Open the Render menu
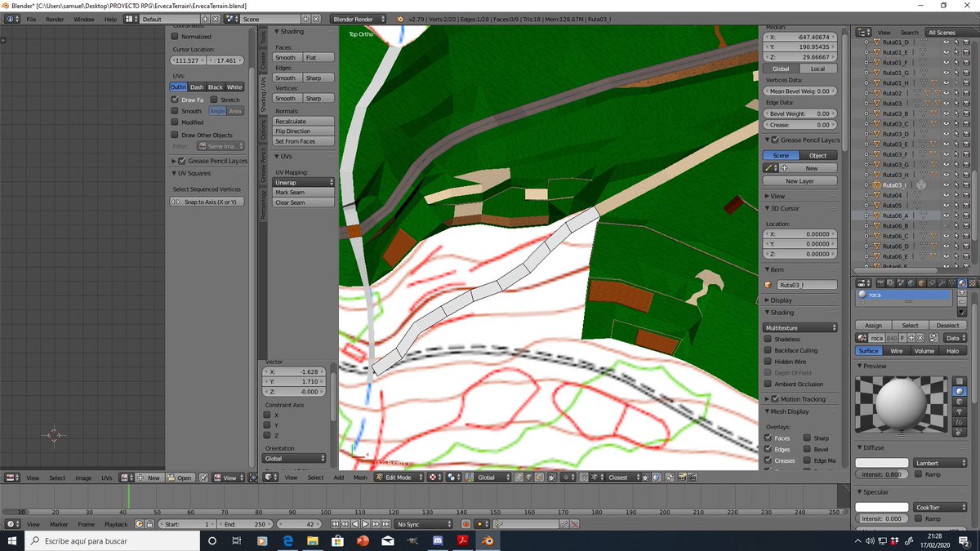The height and width of the screenshot is (551, 980). 55,19
